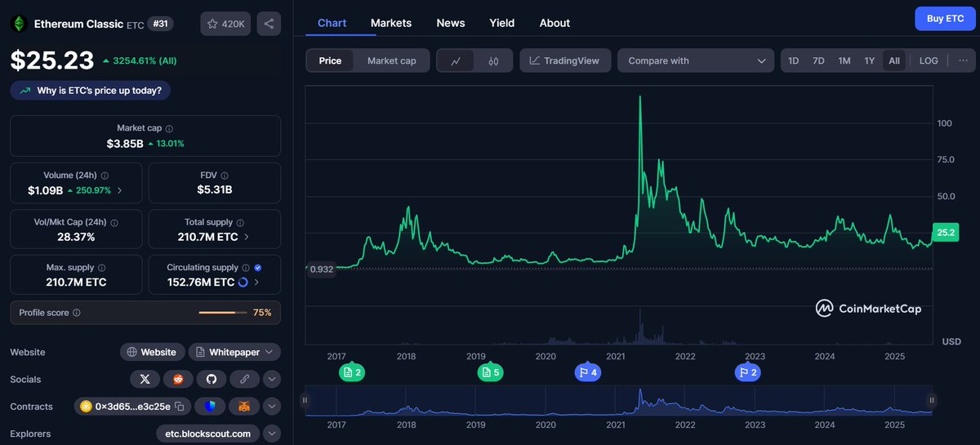Click the 2020 flag event marker labeled 4
This screenshot has width=980, height=445.
(588, 372)
